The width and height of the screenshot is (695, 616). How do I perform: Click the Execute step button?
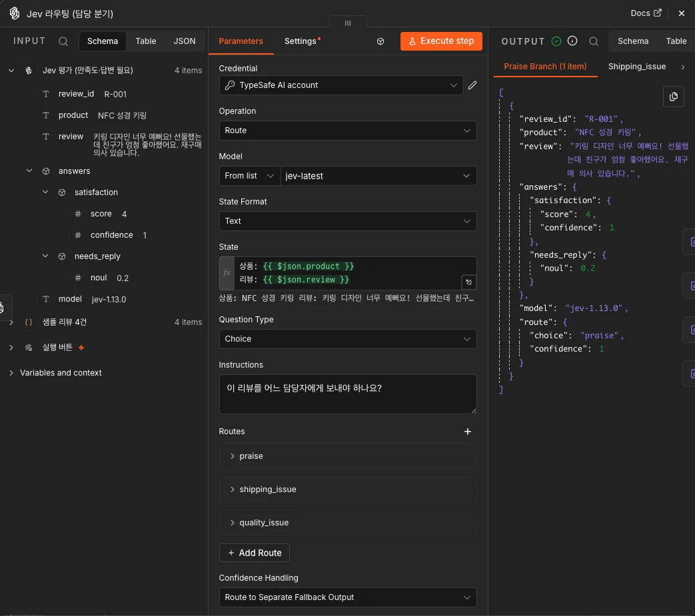click(x=441, y=41)
